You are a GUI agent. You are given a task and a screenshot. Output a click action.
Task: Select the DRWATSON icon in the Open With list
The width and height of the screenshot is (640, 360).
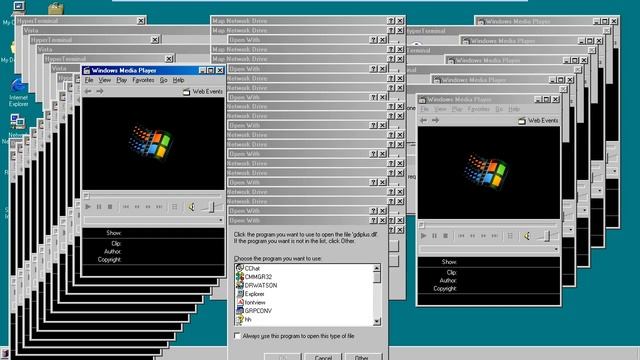coord(240,285)
